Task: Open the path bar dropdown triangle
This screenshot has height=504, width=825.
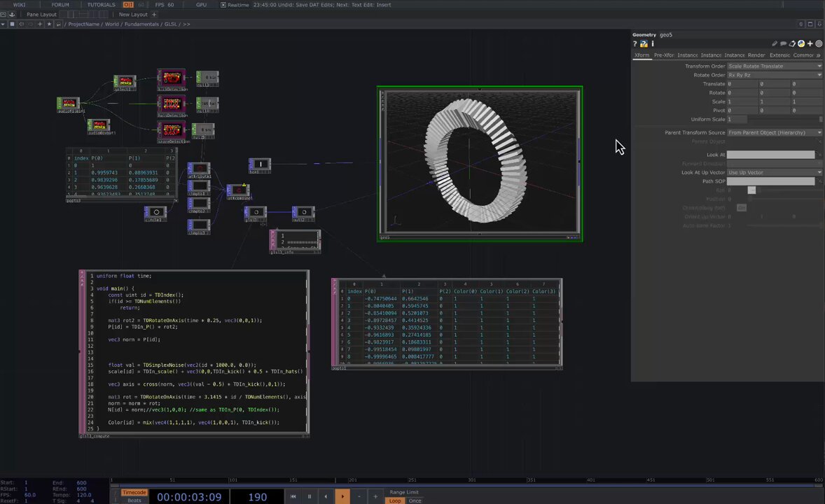Action: pos(4,24)
